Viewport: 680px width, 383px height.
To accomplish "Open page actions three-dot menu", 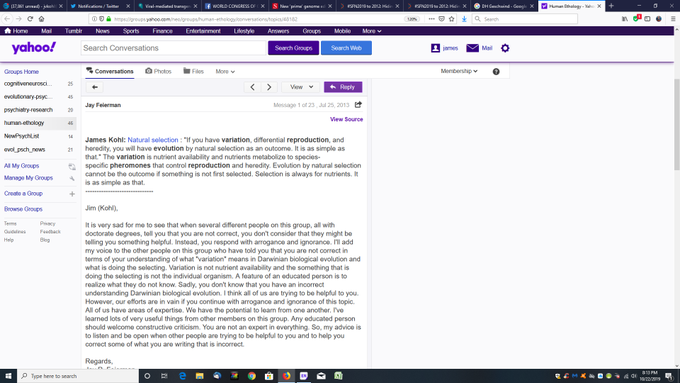I will (x=431, y=19).
